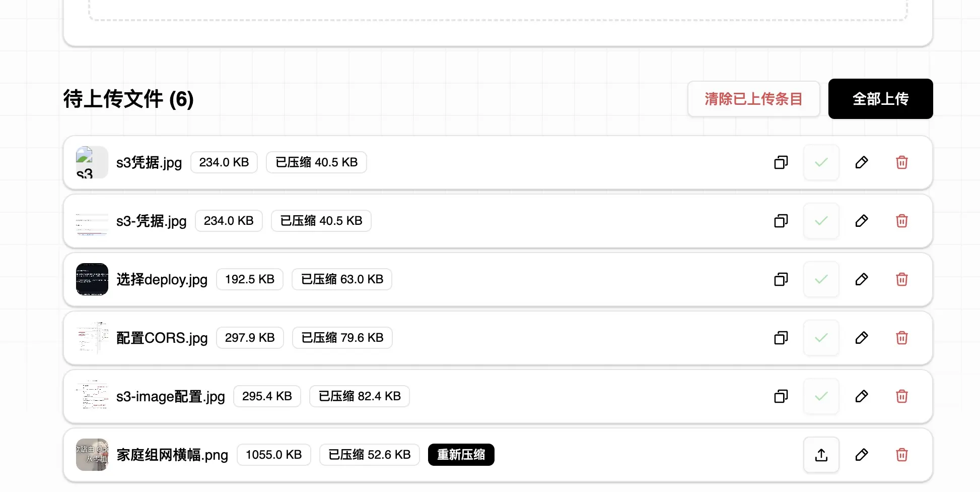Screen dimensions: 980x492
Task: Copy link for s3-image配置.jpg
Action: pyautogui.click(x=781, y=396)
